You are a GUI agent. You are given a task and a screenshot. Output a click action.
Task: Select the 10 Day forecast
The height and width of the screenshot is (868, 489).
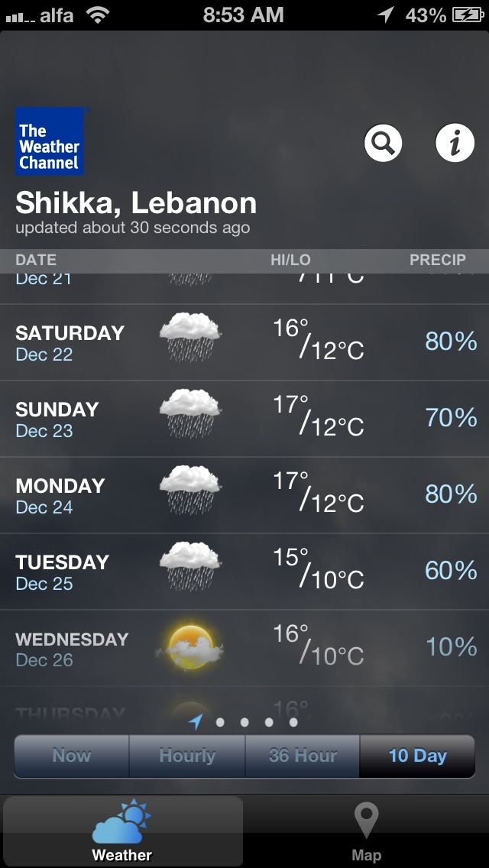tap(417, 756)
